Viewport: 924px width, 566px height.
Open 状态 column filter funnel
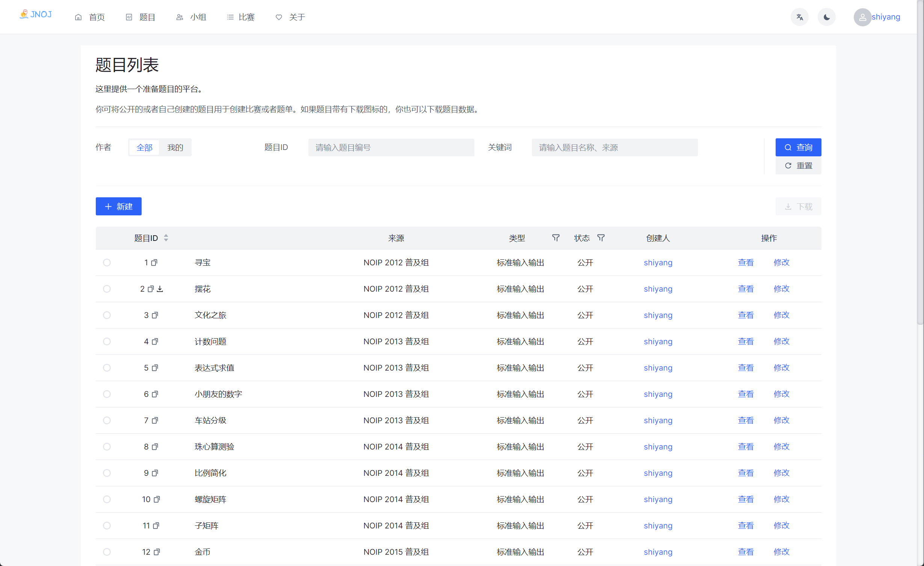pyautogui.click(x=601, y=238)
